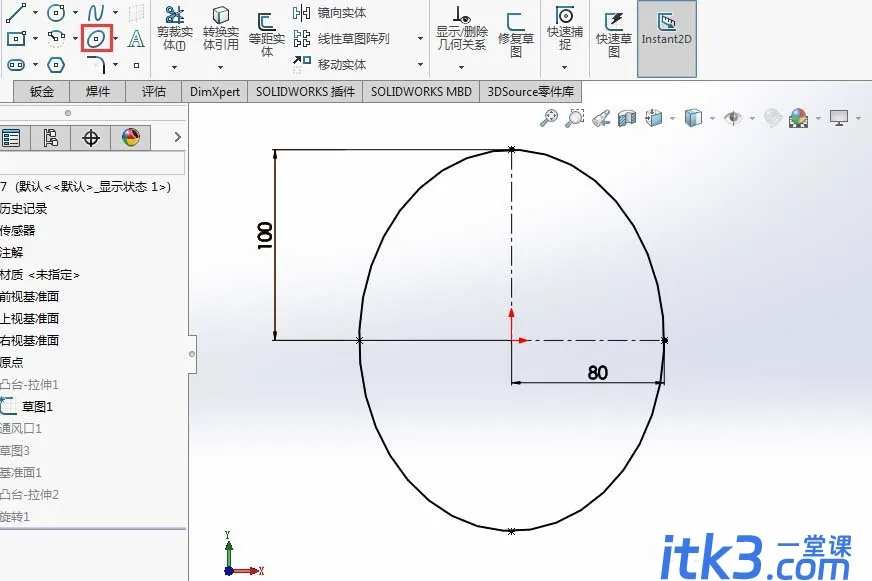This screenshot has width=872, height=581.
Task: Click the Display Style cube icon
Action: coord(693,118)
